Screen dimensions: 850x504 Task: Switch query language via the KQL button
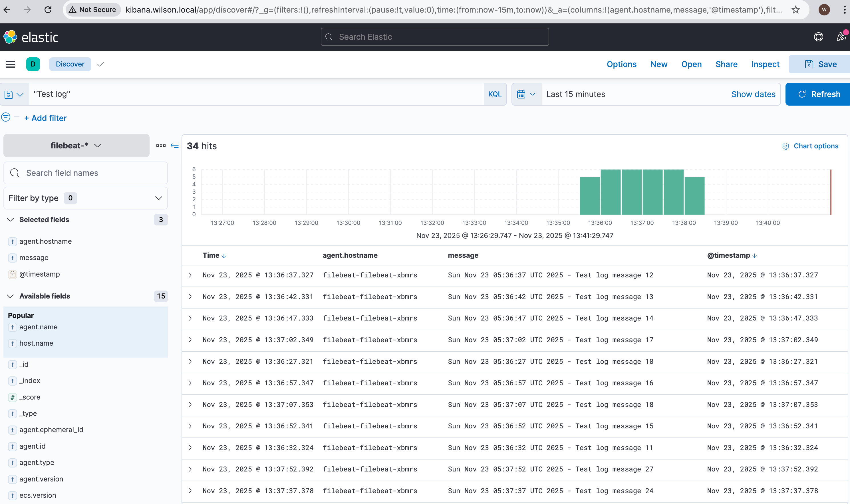[x=494, y=94]
